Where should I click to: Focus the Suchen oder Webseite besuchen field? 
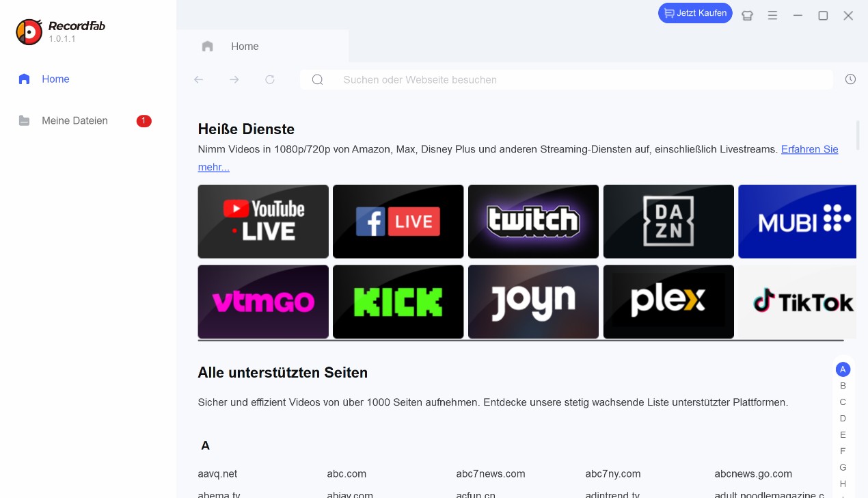566,80
